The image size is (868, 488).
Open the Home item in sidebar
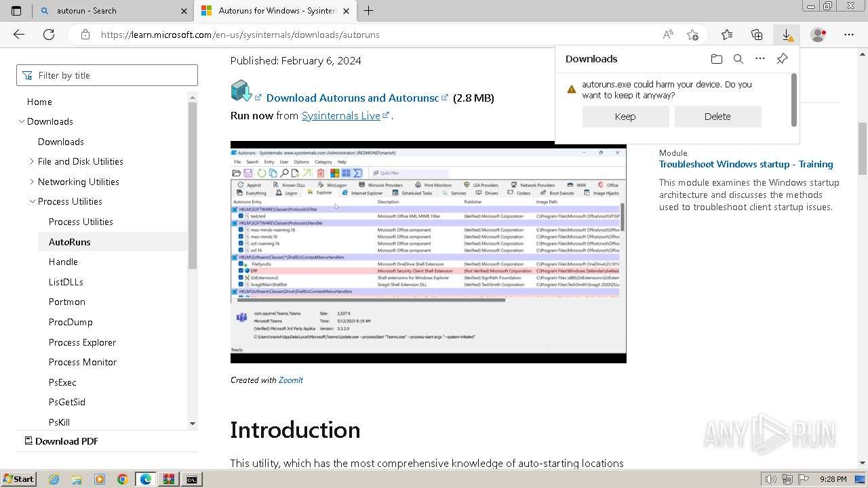point(39,102)
